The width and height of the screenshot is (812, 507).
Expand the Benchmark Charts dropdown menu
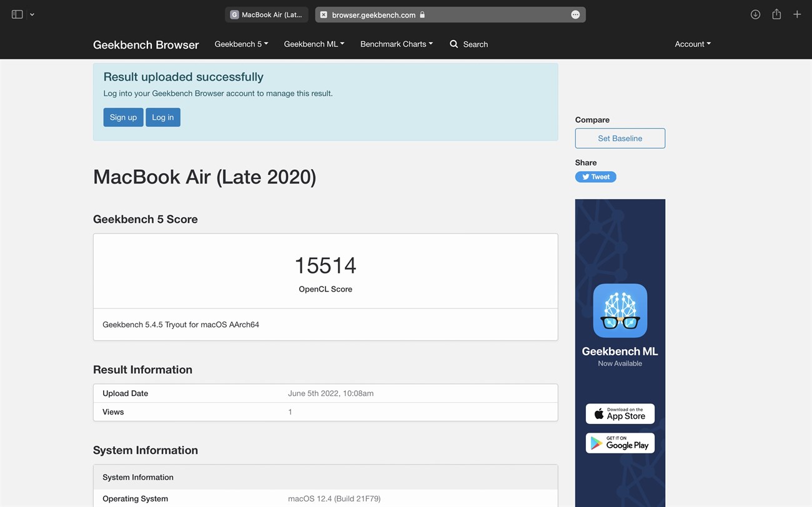[x=397, y=44]
